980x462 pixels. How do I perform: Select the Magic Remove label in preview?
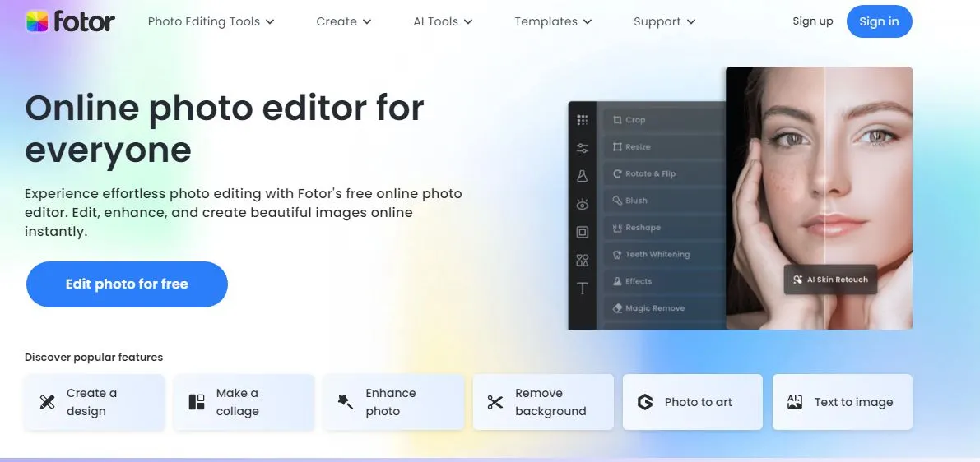[655, 307]
